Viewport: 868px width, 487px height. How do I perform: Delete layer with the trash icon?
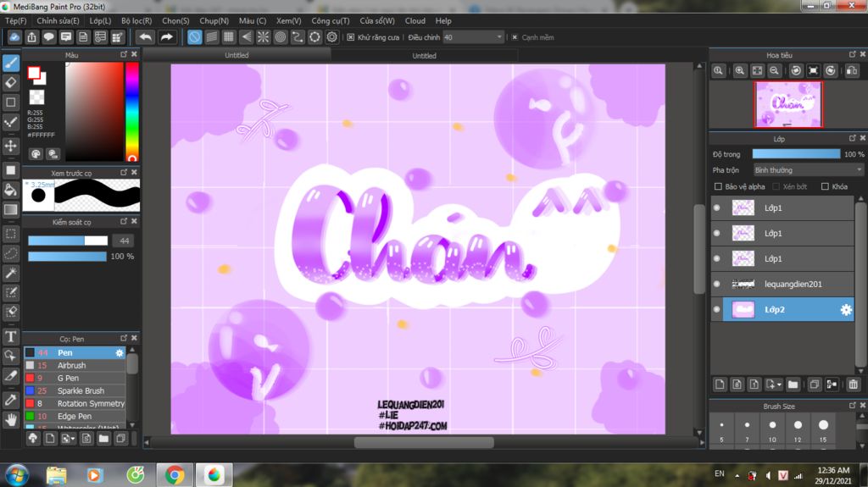coord(853,384)
